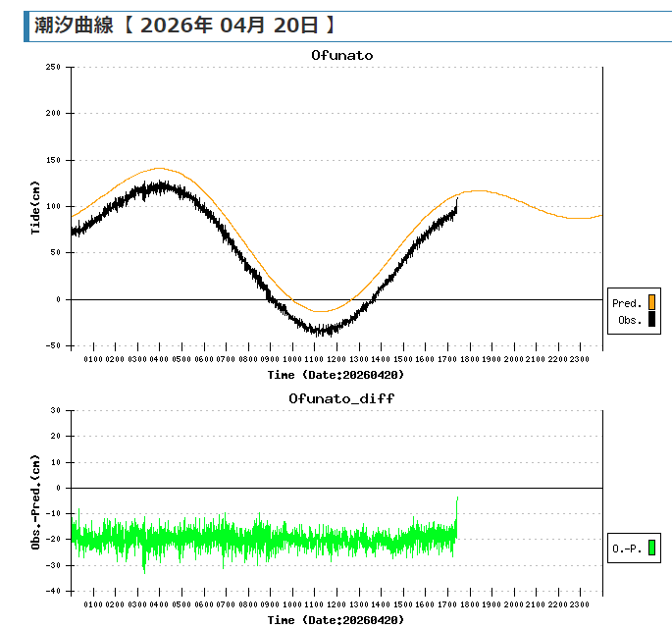
Task: Click the green spike ending the diff curve
Action: (x=457, y=500)
